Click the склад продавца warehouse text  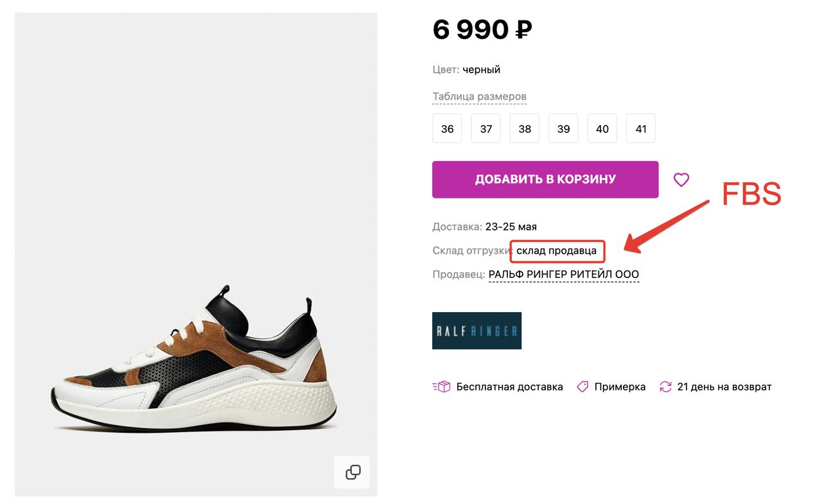pyautogui.click(x=557, y=250)
